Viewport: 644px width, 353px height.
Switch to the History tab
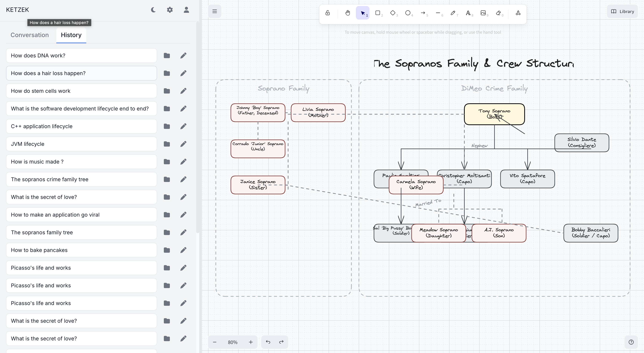coord(71,35)
